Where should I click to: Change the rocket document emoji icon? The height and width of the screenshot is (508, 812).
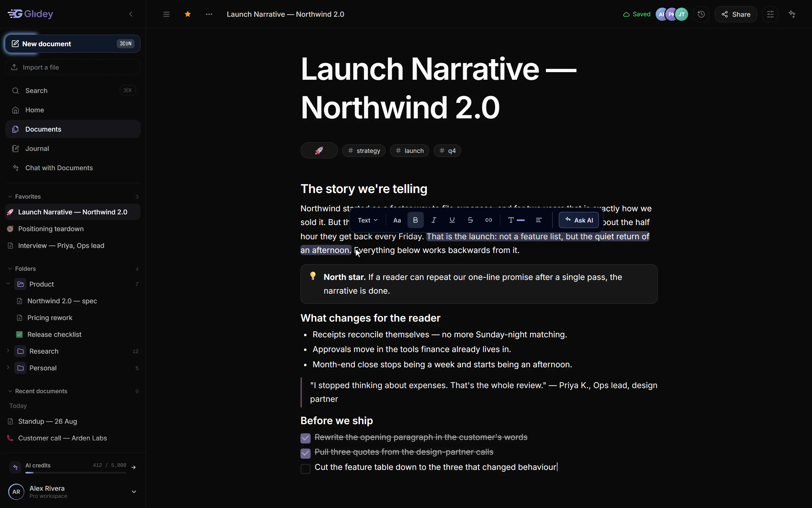(319, 151)
